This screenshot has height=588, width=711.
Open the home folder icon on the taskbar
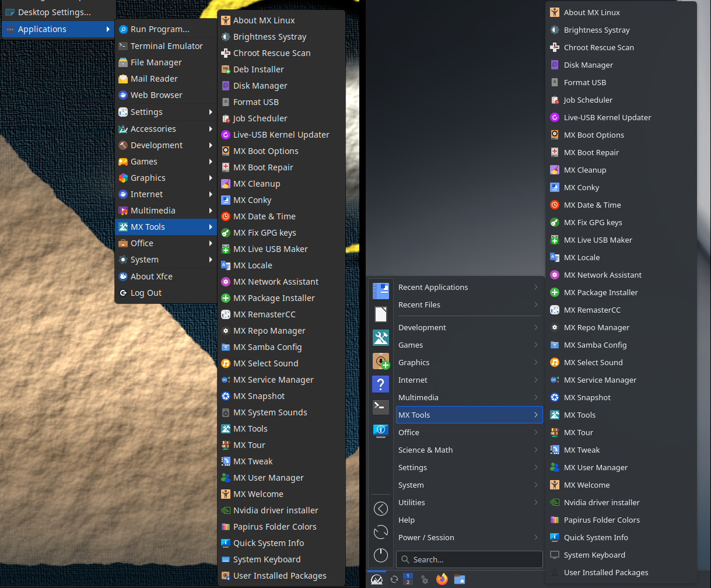pyautogui.click(x=460, y=579)
